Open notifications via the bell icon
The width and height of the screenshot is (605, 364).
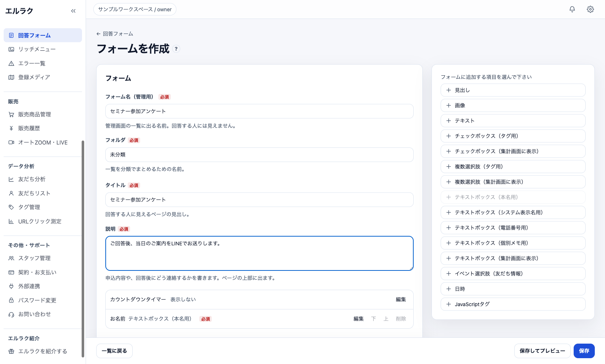tap(572, 9)
